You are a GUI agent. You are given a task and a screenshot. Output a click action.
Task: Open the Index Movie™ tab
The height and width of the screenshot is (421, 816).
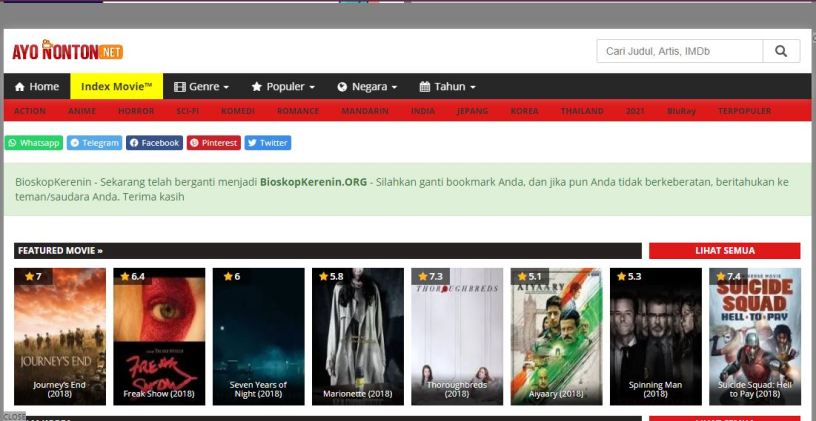[117, 86]
